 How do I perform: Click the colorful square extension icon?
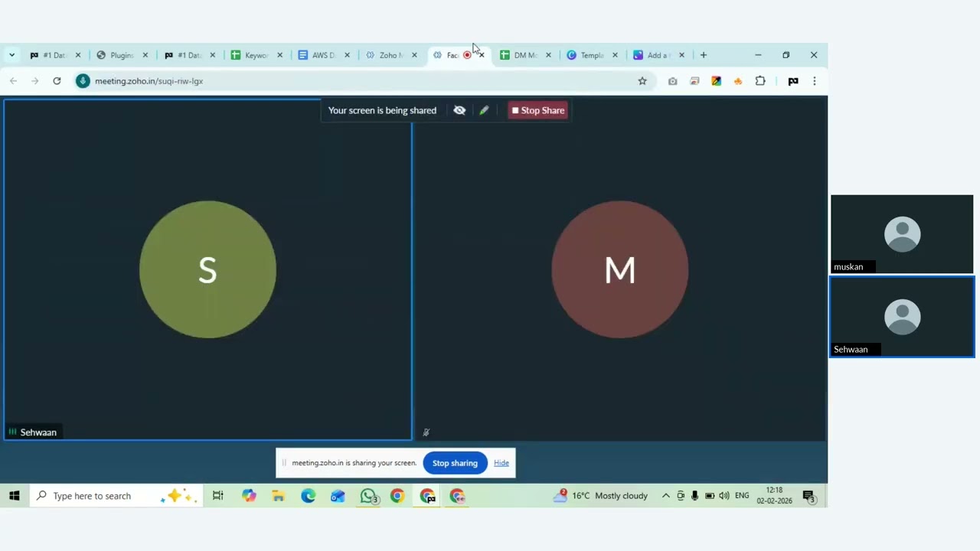coord(716,81)
